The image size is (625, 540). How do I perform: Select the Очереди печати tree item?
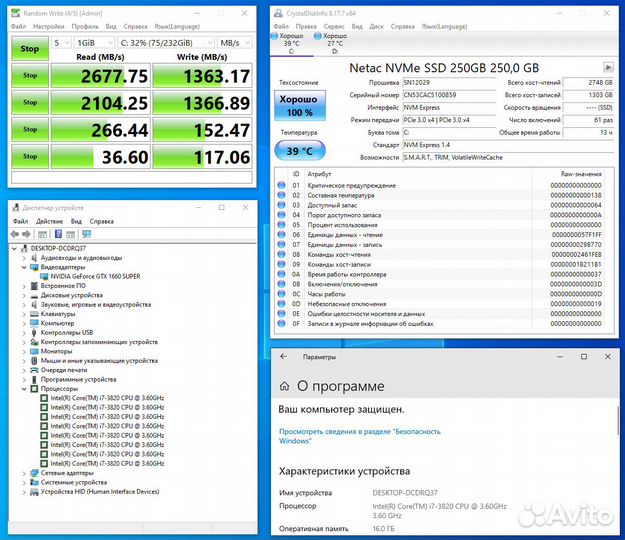[x=64, y=370]
